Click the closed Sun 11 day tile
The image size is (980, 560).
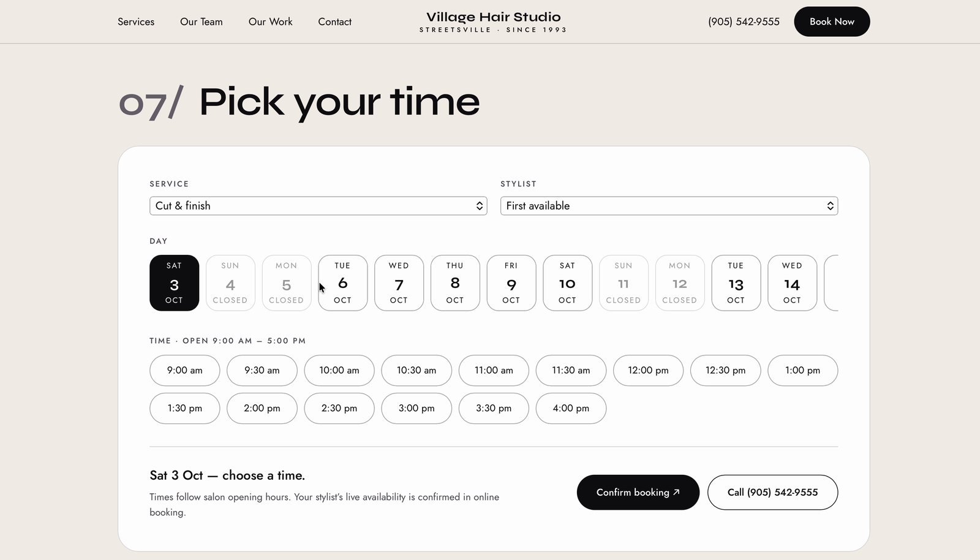coord(624,283)
